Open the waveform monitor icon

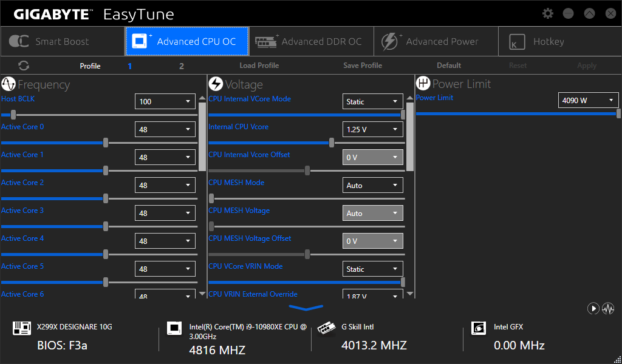(608, 308)
